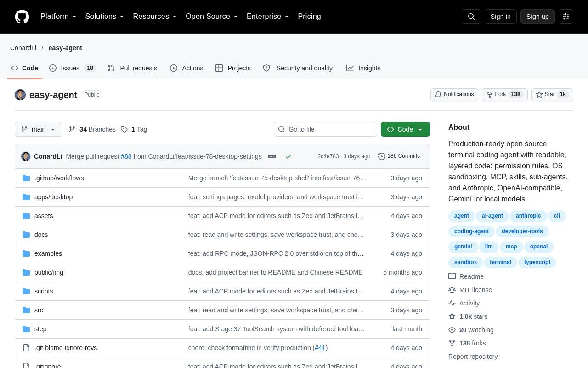Click the typescript topic tag
Image resolution: width=588 pixels, height=368 pixels.
pyautogui.click(x=537, y=262)
